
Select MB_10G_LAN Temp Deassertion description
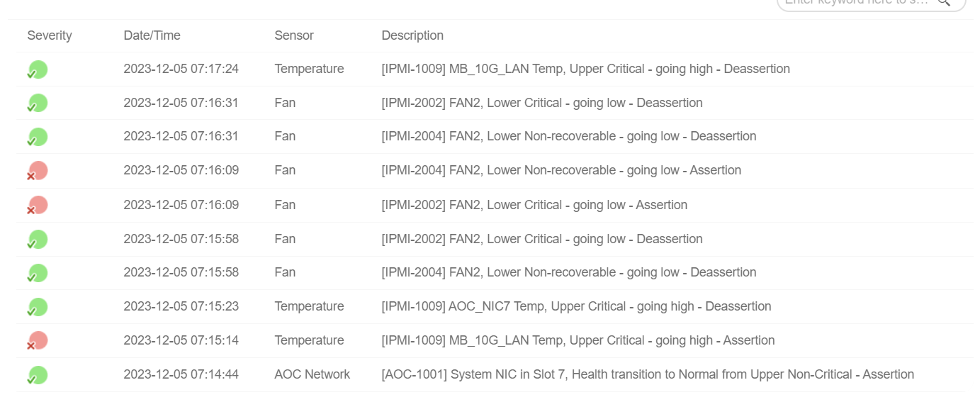point(585,69)
